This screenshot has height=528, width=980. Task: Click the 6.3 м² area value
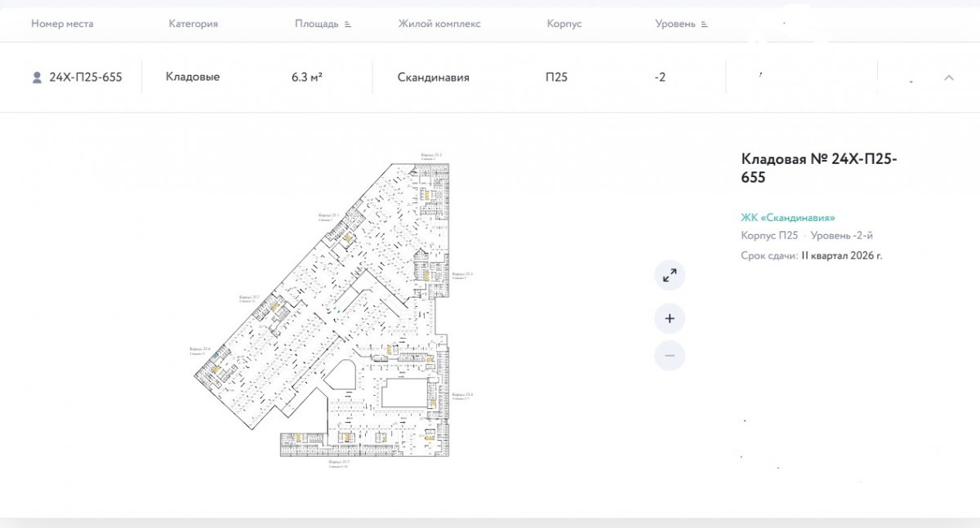pos(306,78)
